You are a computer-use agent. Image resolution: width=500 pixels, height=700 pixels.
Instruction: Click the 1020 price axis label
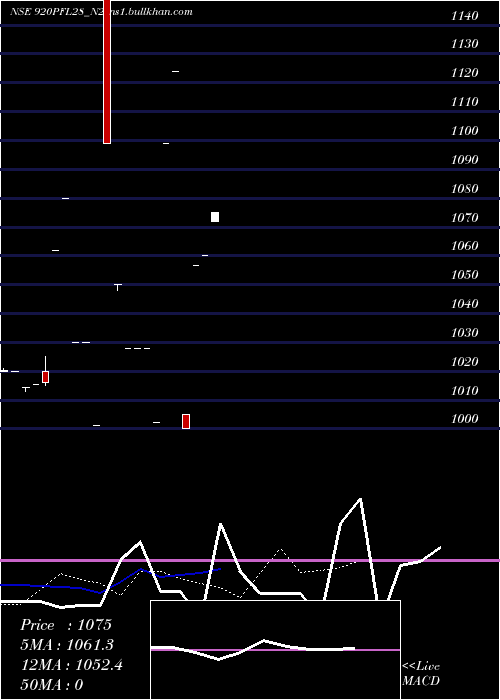[x=465, y=362]
